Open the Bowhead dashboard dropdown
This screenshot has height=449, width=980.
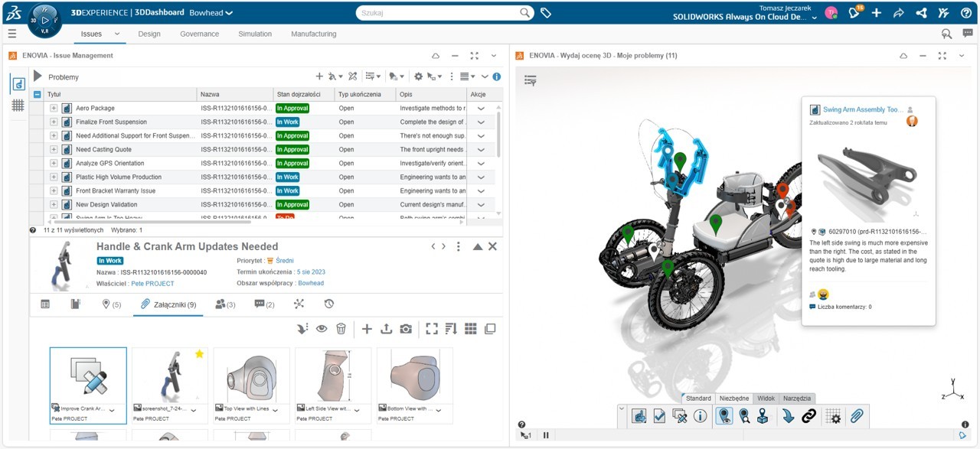click(211, 13)
